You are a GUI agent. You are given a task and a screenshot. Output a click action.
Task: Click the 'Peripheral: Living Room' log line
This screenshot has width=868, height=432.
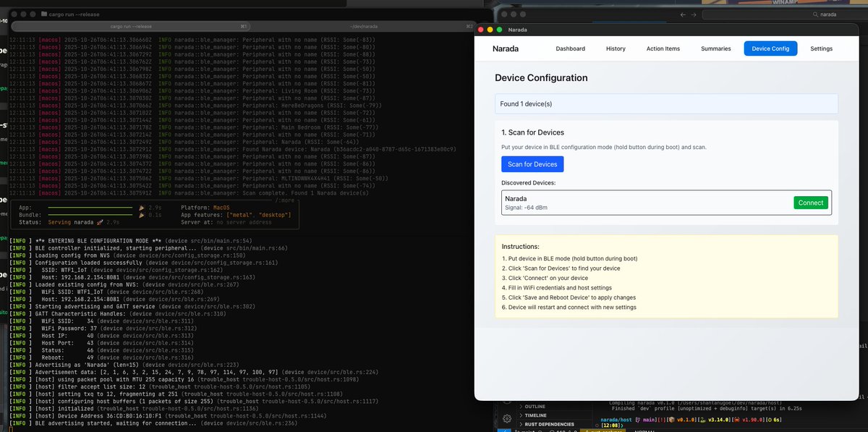click(193, 90)
